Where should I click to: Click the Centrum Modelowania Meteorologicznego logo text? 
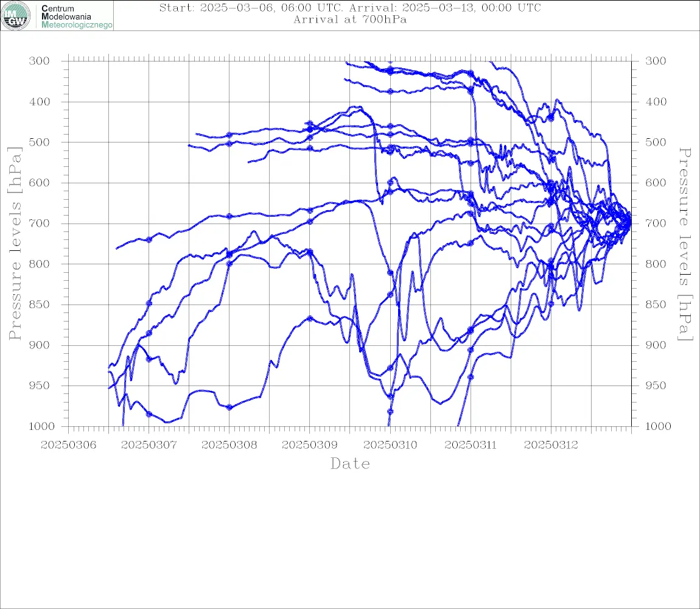coord(77,16)
